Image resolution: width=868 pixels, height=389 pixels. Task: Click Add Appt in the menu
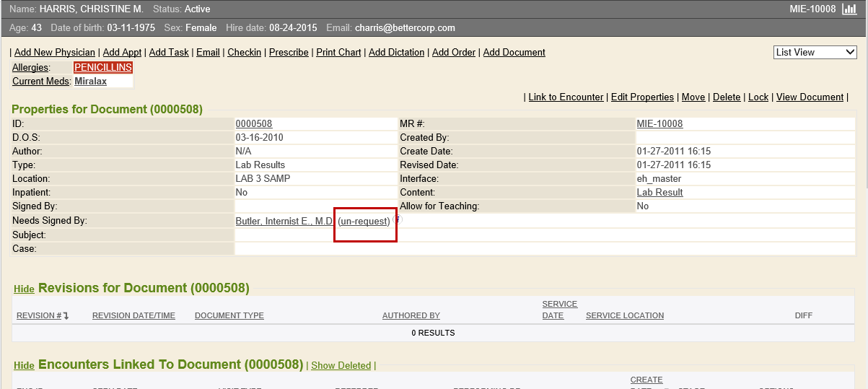point(122,53)
